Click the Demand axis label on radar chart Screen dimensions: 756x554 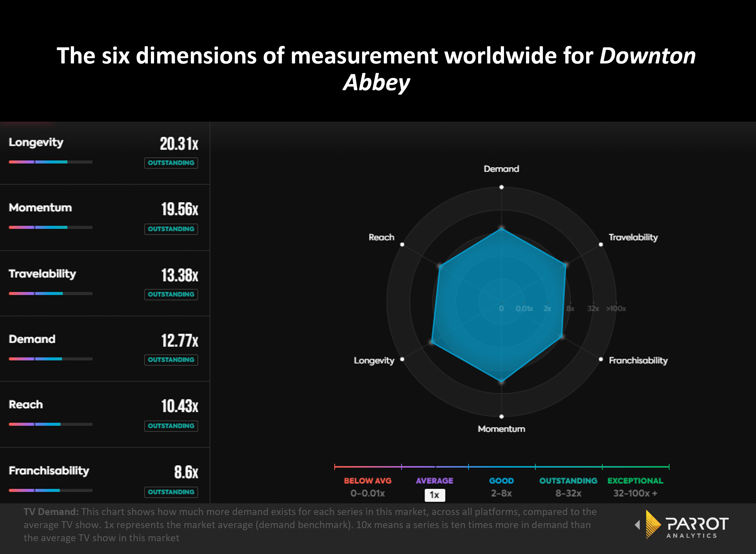click(501, 169)
